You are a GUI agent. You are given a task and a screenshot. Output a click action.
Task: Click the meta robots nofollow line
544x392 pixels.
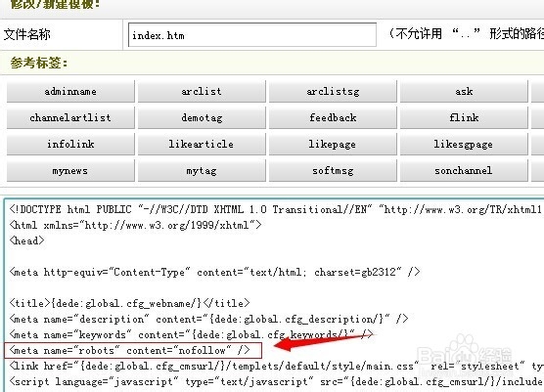(x=129, y=350)
